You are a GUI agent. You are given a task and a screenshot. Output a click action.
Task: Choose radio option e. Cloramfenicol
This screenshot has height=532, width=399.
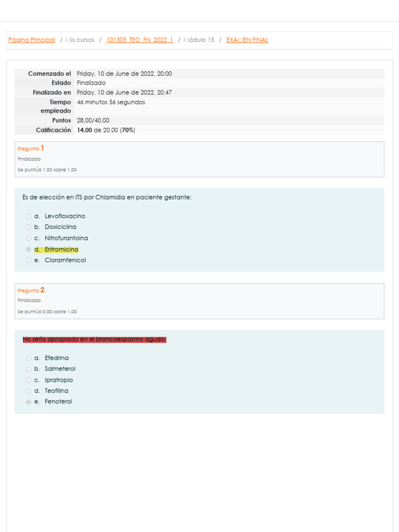(x=29, y=260)
